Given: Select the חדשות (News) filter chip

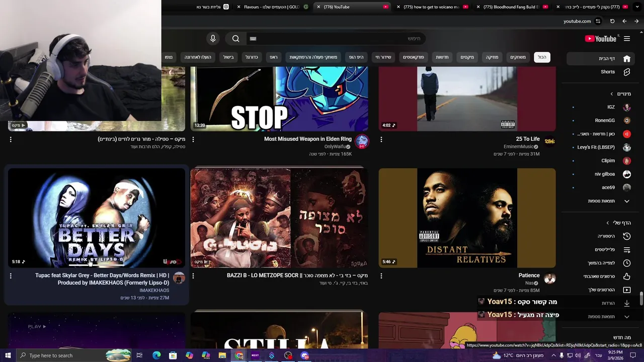Looking at the screenshot, I should [442, 57].
